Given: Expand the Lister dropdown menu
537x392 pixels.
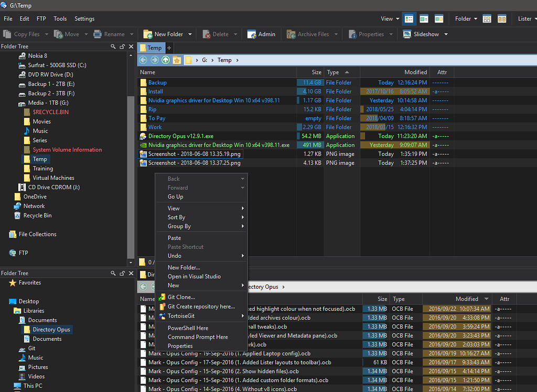Looking at the screenshot, I should pos(524,19).
